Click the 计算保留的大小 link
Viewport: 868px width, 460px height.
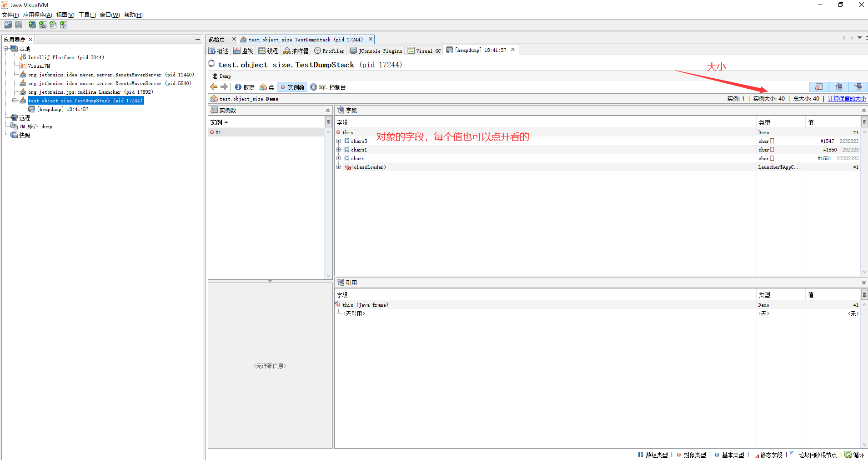click(x=847, y=99)
